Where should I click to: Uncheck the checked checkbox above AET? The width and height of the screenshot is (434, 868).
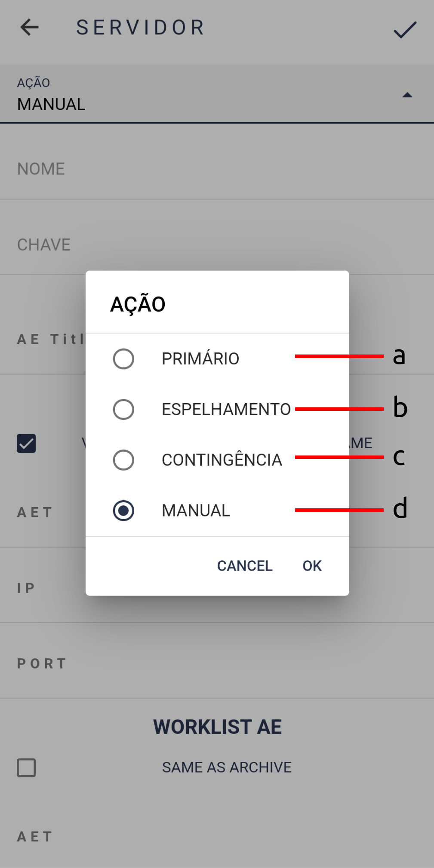pyautogui.click(x=26, y=443)
